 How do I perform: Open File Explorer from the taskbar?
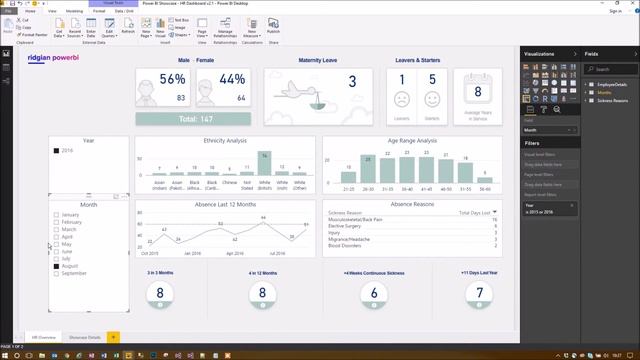coord(42,356)
